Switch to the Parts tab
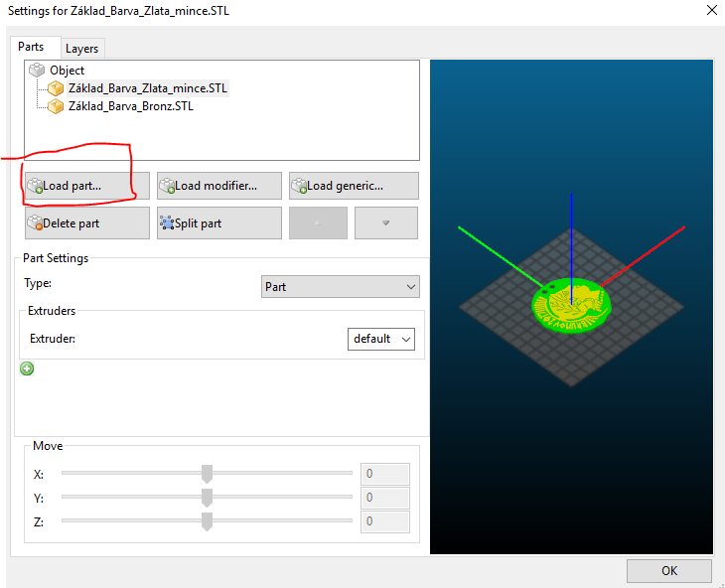Image resolution: width=725 pixels, height=588 pixels. point(31,48)
